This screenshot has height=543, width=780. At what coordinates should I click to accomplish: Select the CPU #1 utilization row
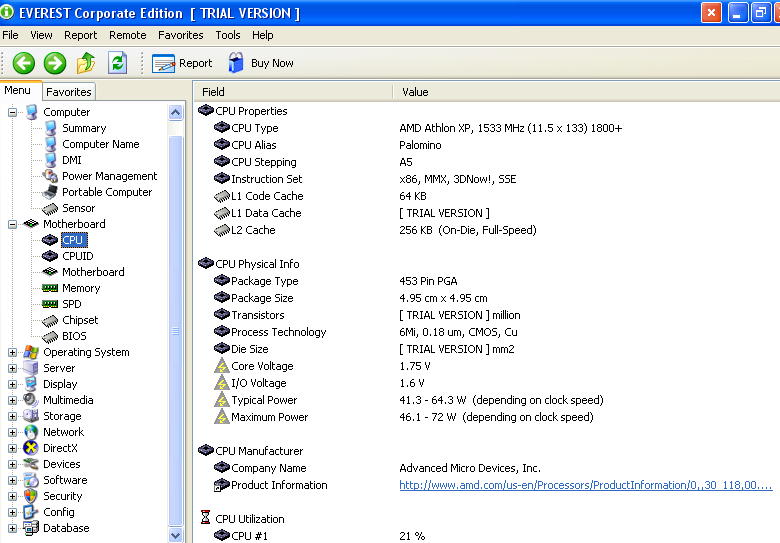point(488,536)
